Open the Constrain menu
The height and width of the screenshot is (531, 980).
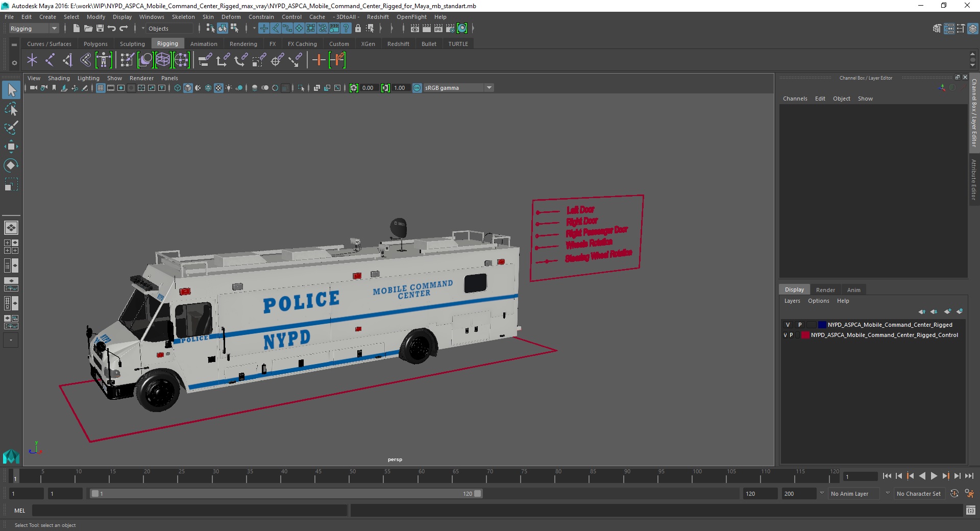point(261,17)
